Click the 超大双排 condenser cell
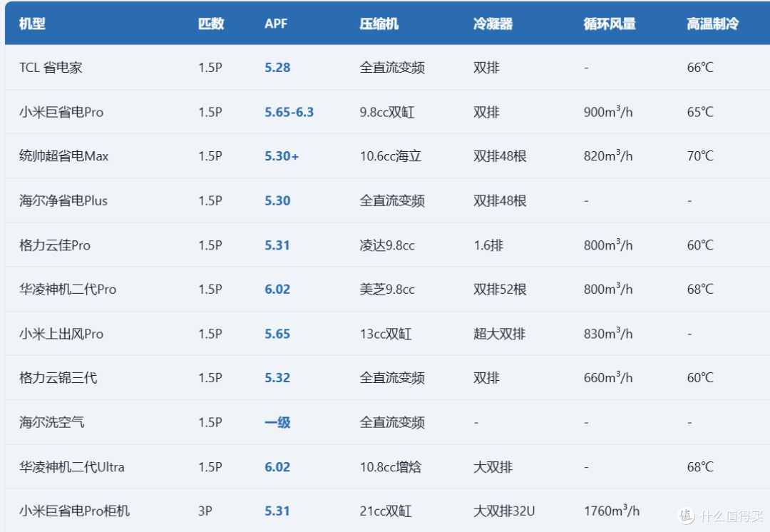Viewport: 770px width, 532px height. click(x=499, y=334)
